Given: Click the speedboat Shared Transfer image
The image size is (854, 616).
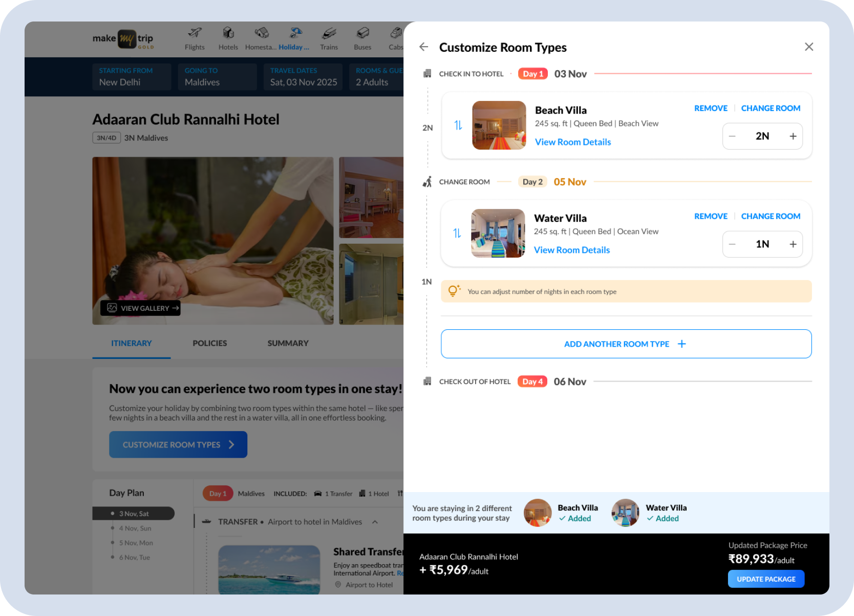Looking at the screenshot, I should [269, 569].
